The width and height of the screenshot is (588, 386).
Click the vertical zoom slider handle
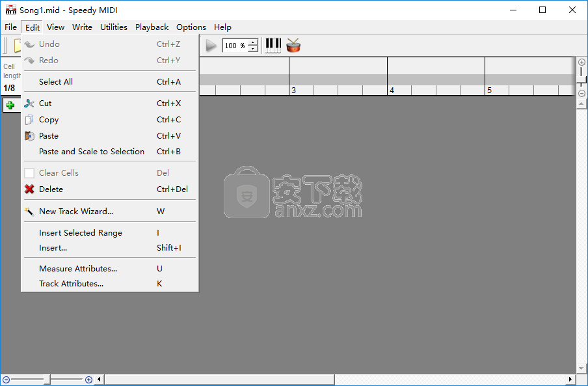click(581, 80)
